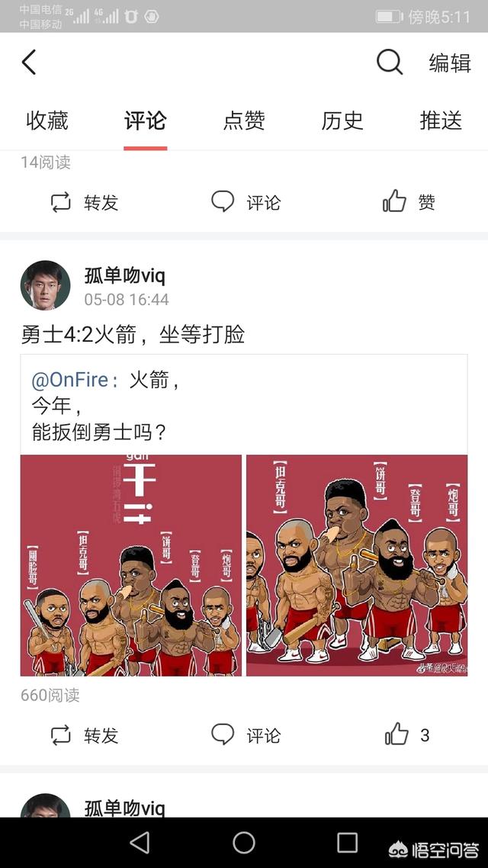
Task: Tap username 孤单吻viq on the post
Action: (124, 275)
